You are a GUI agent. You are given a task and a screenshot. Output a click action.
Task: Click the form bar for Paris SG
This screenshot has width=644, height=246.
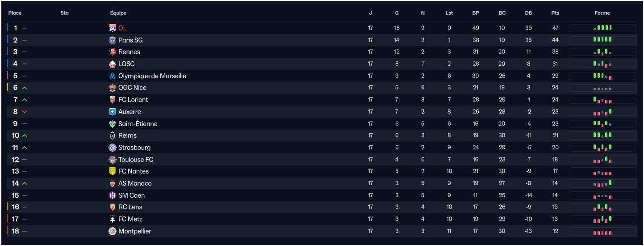coord(602,40)
